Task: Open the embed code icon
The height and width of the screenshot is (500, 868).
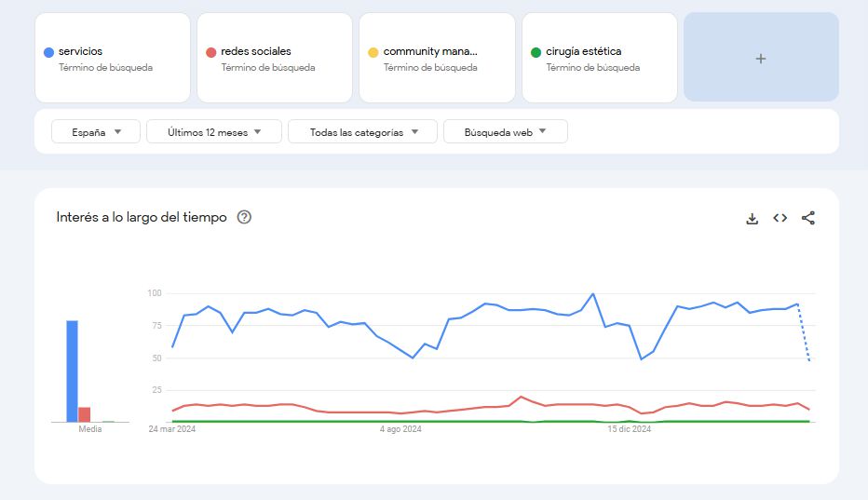Action: (x=780, y=218)
